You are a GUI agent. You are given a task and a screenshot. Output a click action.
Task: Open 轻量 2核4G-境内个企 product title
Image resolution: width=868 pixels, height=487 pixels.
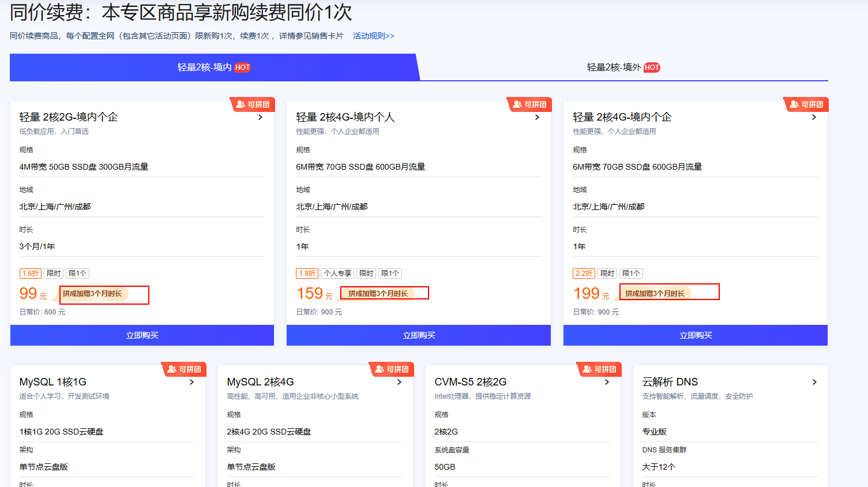pos(622,117)
